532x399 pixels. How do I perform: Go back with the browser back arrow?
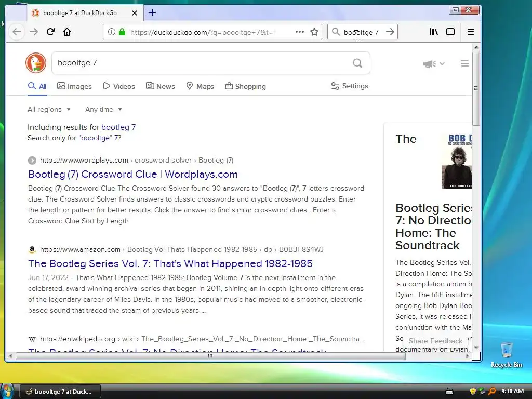[16, 32]
